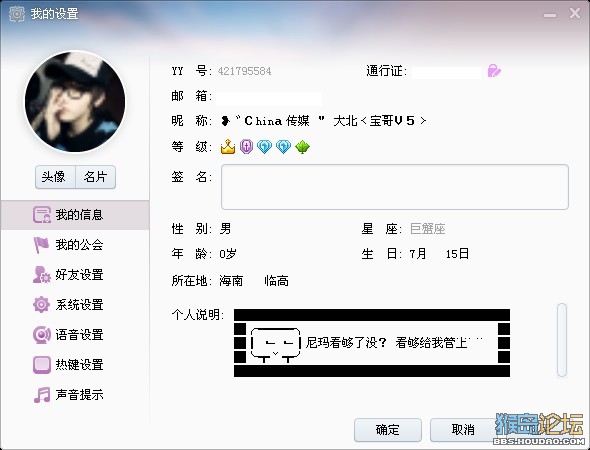Click the green leaf level icon

tap(302, 147)
